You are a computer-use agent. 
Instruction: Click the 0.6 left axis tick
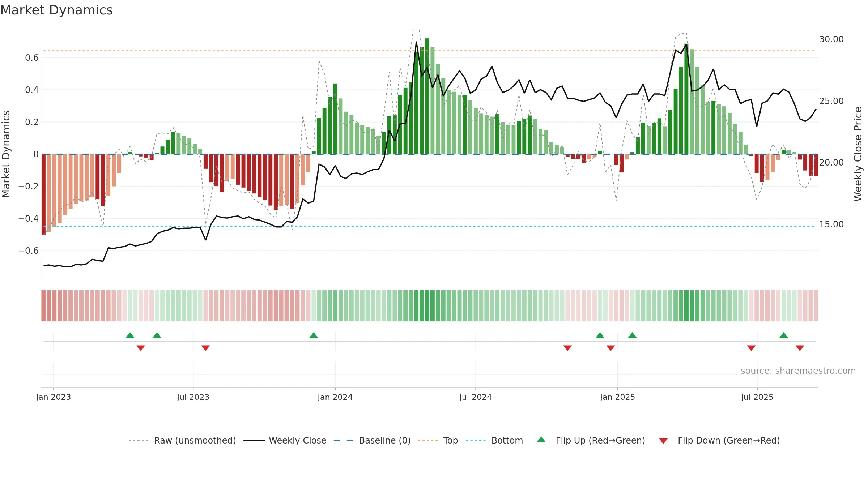tap(32, 57)
